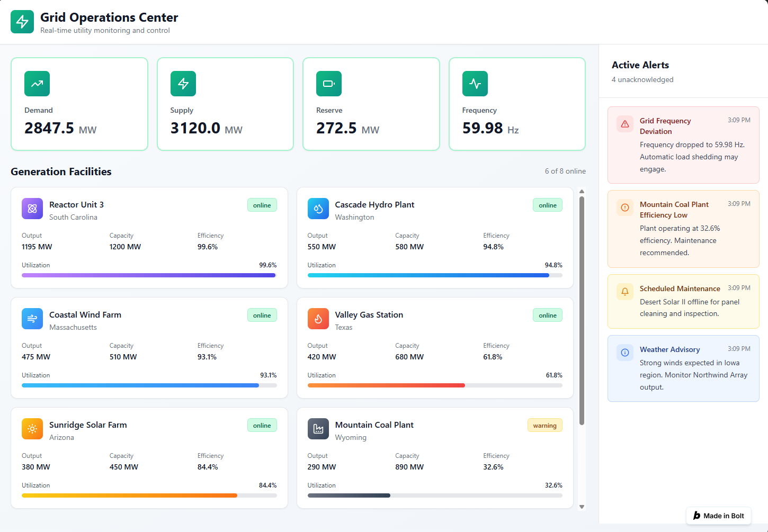Click the Valley Gas Station utilization bar
The width and height of the screenshot is (768, 532).
[435, 385]
